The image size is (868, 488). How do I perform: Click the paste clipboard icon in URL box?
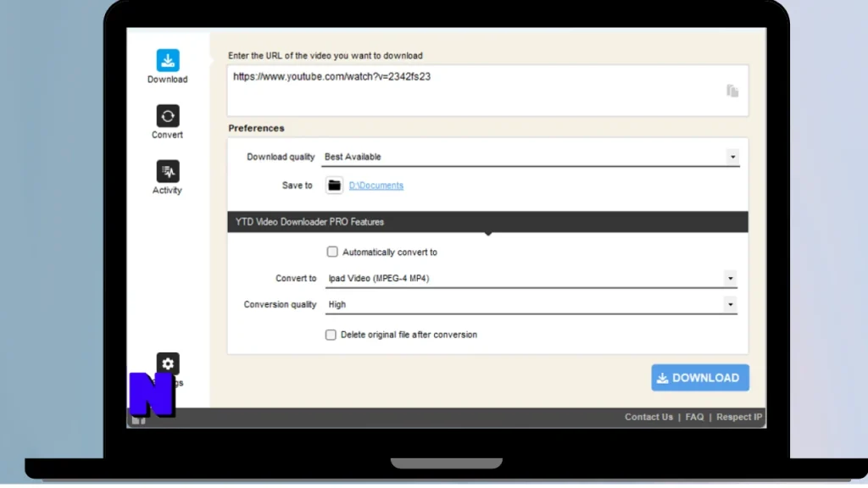[732, 91]
